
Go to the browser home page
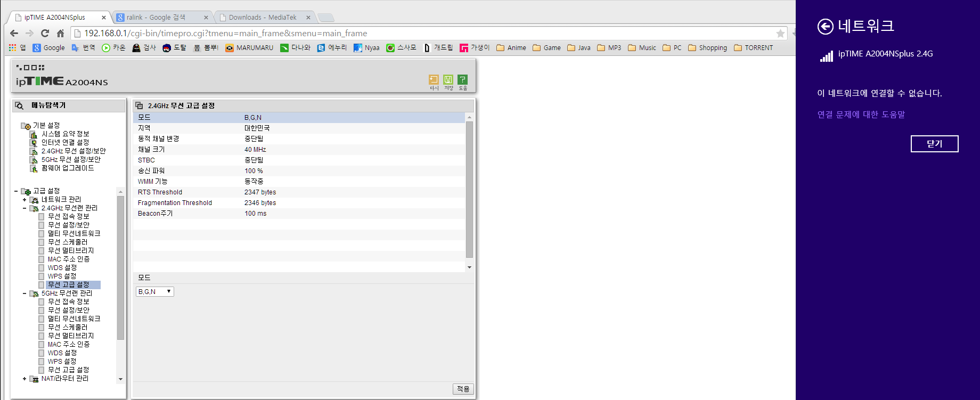[x=60, y=33]
